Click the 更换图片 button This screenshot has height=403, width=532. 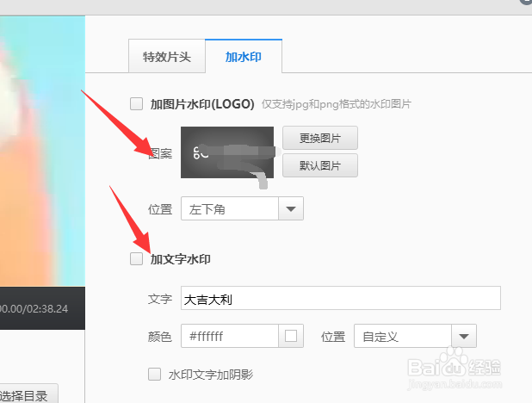320,138
